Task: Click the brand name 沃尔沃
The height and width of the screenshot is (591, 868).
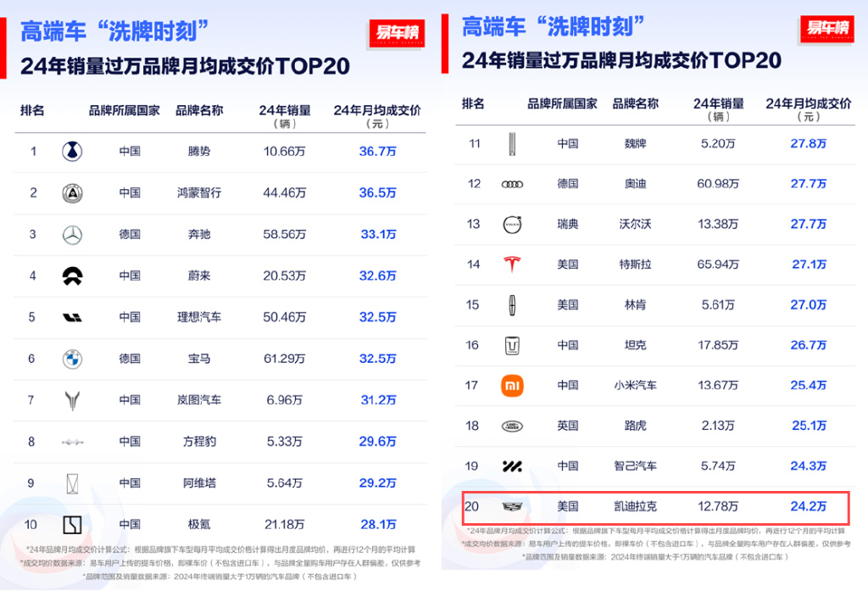Action: (635, 225)
